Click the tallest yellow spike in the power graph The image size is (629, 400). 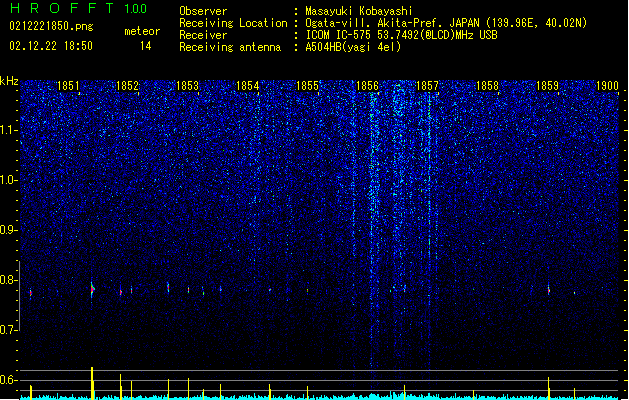tap(92, 383)
